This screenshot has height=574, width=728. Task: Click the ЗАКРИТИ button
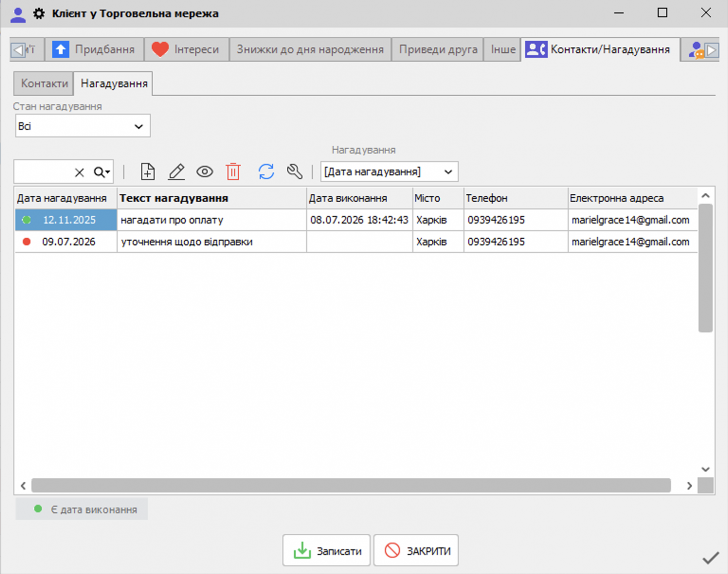point(416,551)
